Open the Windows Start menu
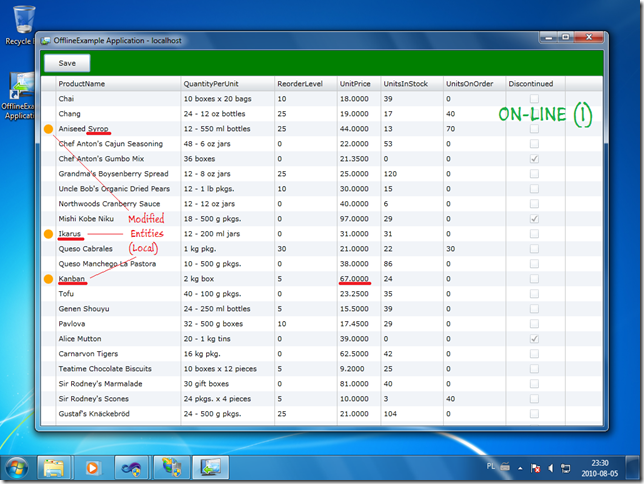 coord(16,468)
